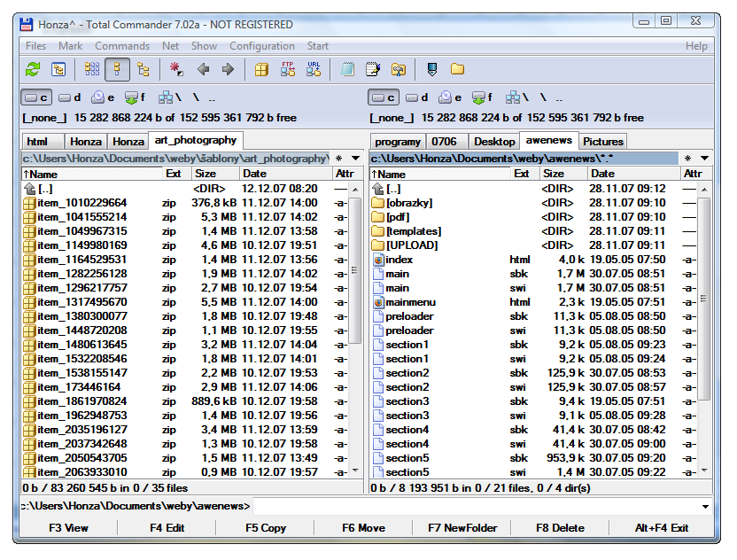The height and width of the screenshot is (560, 737).
Task: Open network neighborhood icon in left panel
Action: pos(170,97)
